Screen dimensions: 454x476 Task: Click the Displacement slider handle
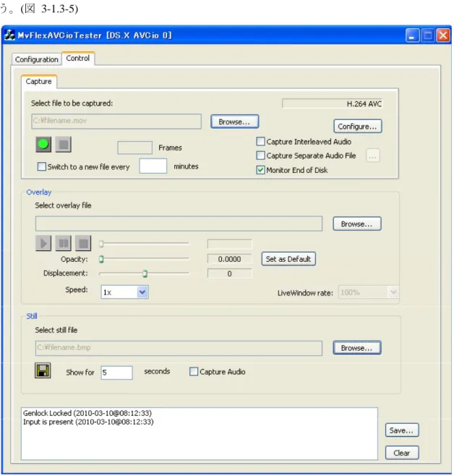point(145,273)
